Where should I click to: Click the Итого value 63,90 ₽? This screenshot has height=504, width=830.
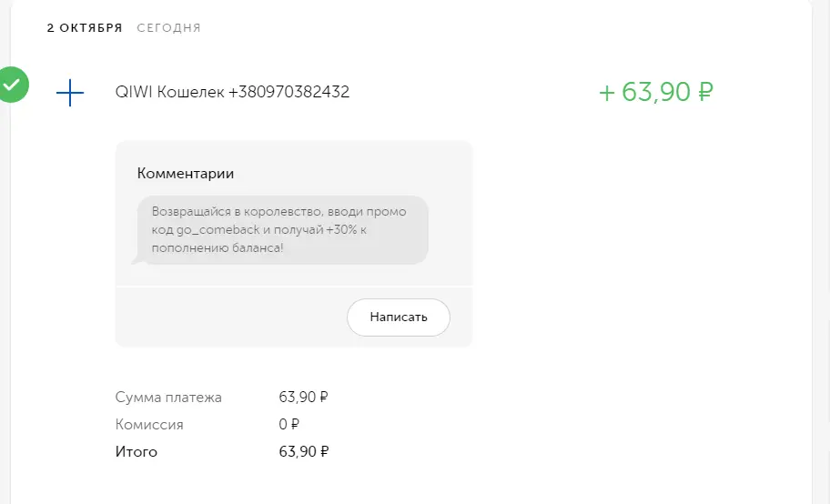[303, 451]
